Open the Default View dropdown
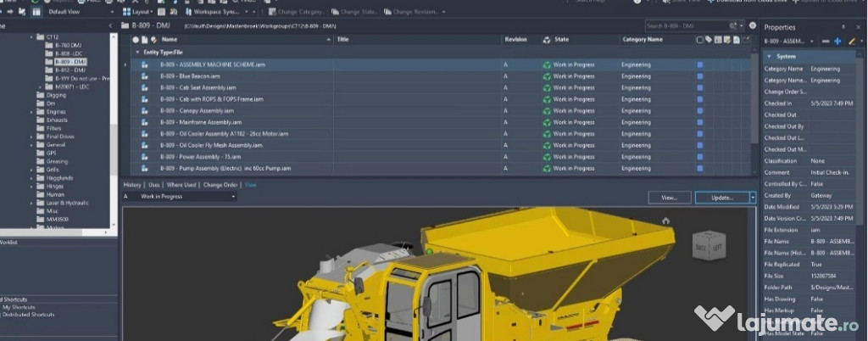Viewport: 868px width, 341px height. (x=113, y=12)
